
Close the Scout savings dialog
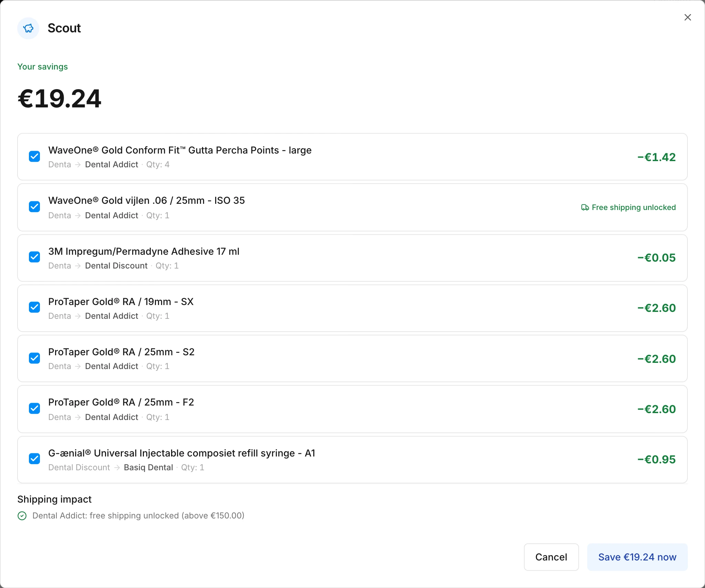pyautogui.click(x=687, y=17)
